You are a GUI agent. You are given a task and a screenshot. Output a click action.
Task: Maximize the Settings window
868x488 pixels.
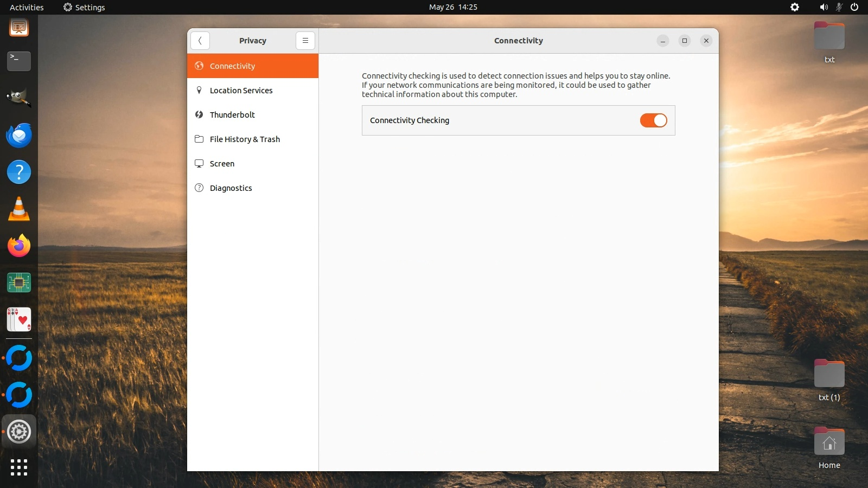(685, 41)
